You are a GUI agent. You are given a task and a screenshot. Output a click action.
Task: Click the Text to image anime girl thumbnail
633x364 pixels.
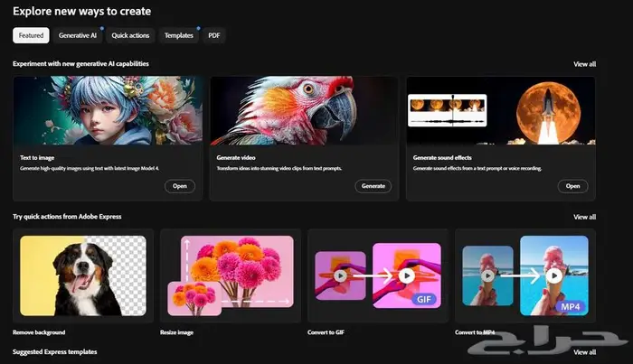(x=108, y=110)
